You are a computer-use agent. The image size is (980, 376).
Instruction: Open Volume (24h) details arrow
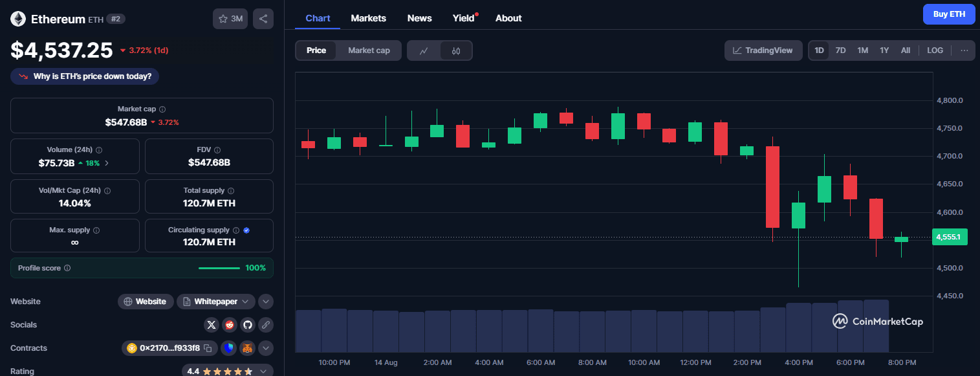click(107, 163)
